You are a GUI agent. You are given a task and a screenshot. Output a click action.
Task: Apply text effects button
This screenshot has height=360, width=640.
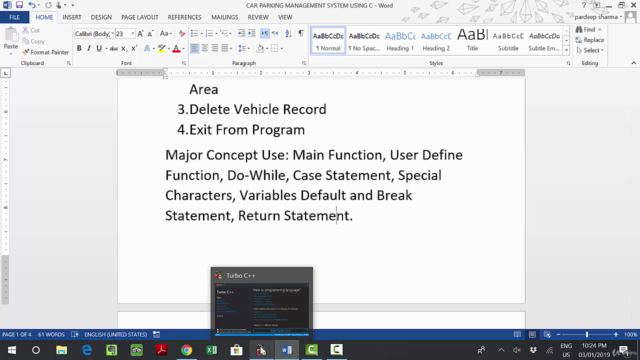pos(147,49)
